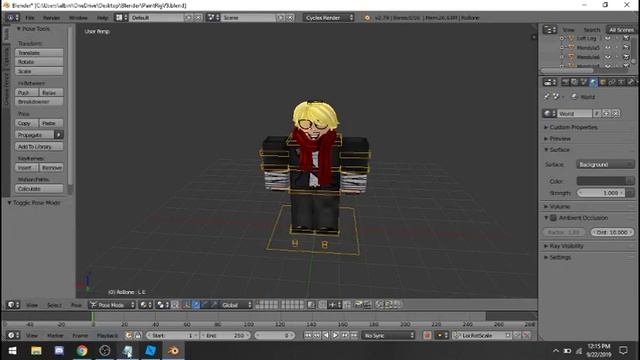
Task: Click the Insert keyframe button
Action: (27, 168)
